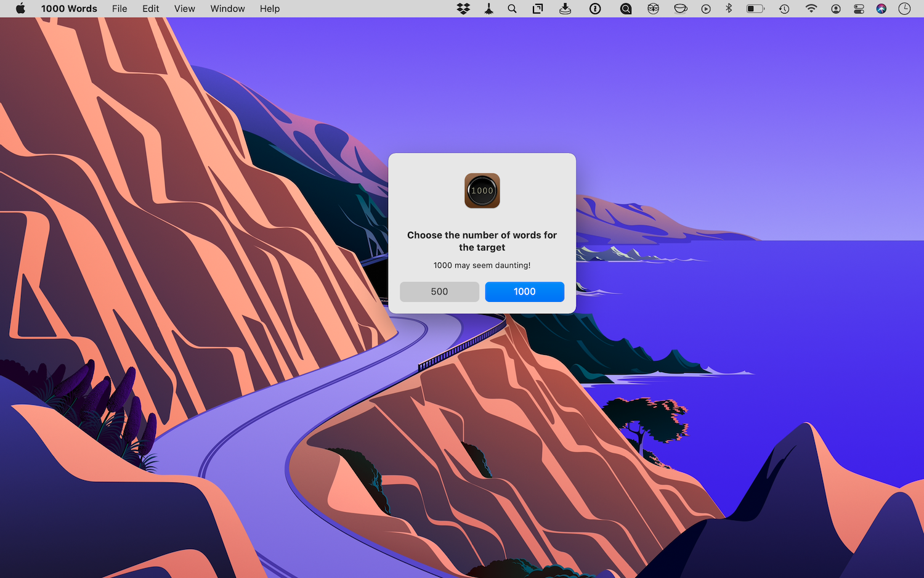Launch Siri from the menu bar
Viewport: 924px width, 578px height.
coord(881,9)
